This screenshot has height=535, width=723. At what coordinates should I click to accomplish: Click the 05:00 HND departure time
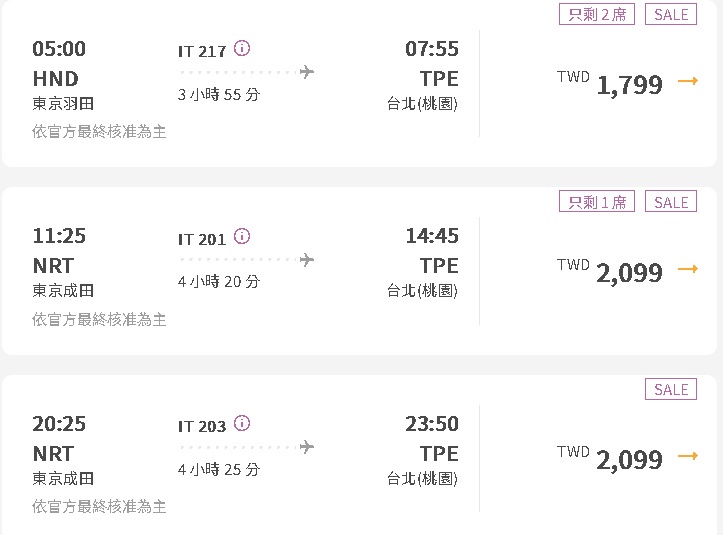click(59, 49)
